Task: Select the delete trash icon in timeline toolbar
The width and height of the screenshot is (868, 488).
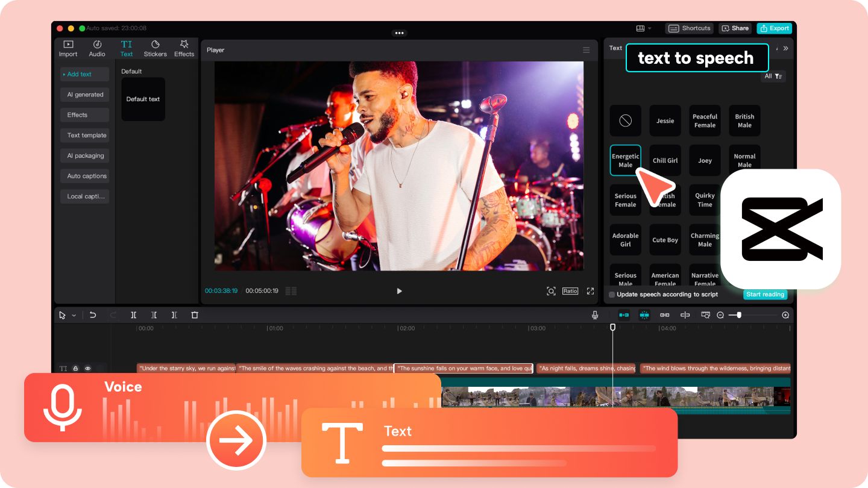Action: coord(195,315)
